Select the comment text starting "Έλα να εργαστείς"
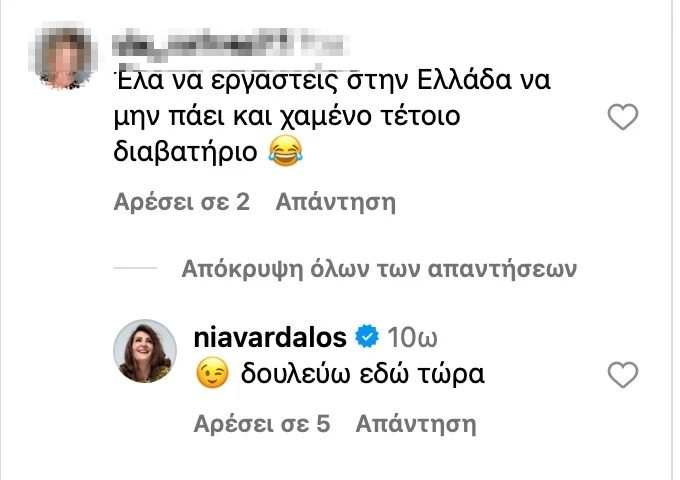680x480 pixels. pos(332,116)
